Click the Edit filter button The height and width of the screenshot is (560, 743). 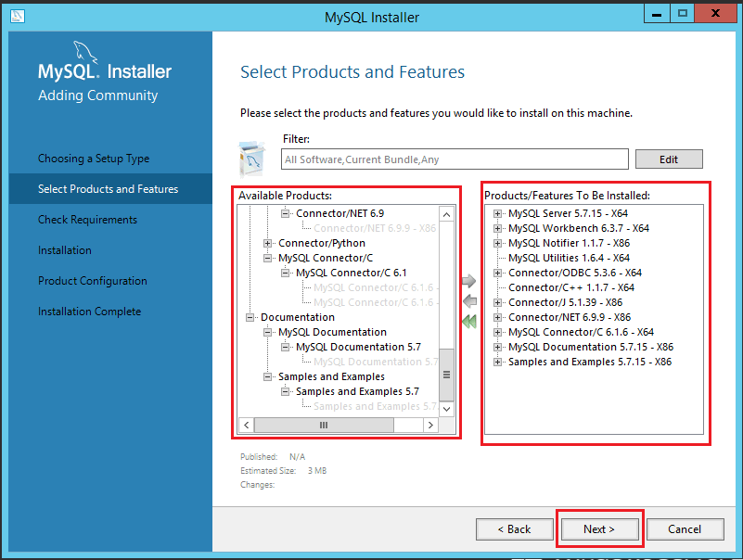point(669,159)
